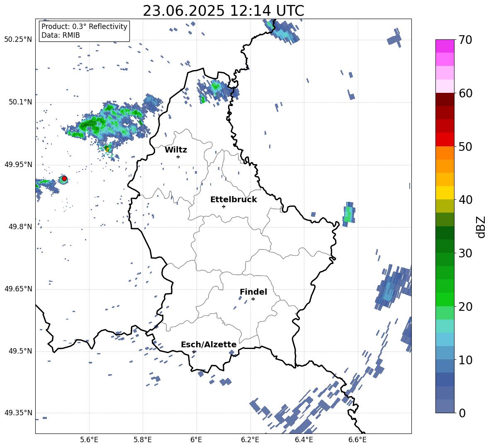
Task: Click the 49.5°N latitude label
Action: click(x=20, y=351)
